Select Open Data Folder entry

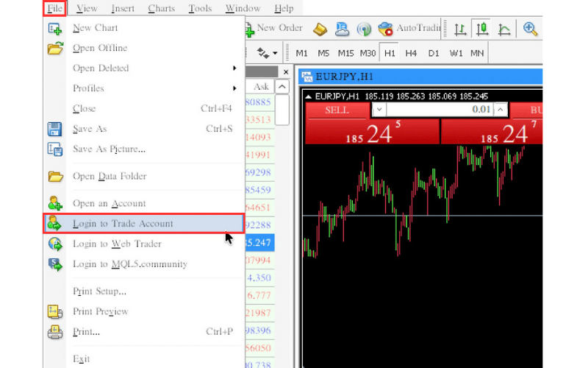coord(144,176)
